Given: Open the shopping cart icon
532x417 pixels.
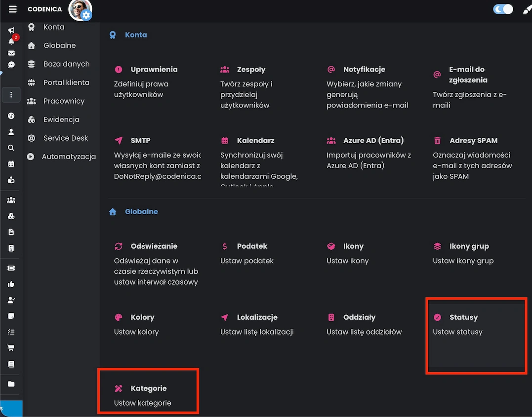Looking at the screenshot, I should point(10,347).
